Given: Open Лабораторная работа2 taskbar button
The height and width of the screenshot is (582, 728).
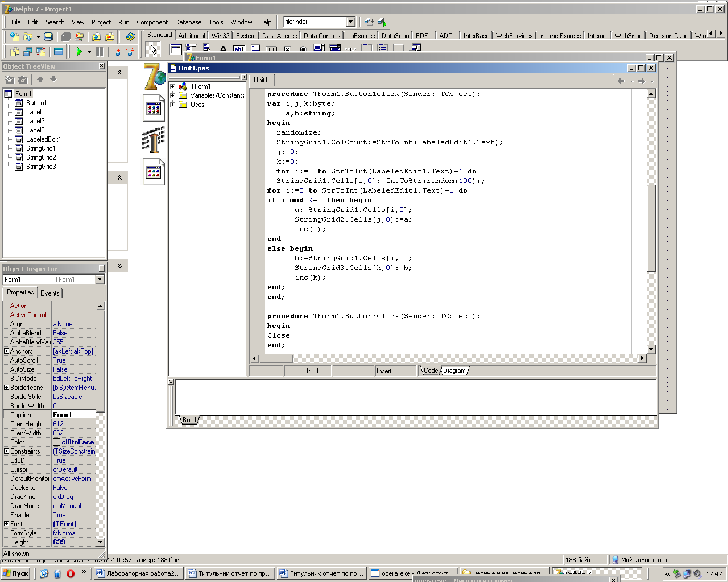Looking at the screenshot, I should (x=139, y=573).
